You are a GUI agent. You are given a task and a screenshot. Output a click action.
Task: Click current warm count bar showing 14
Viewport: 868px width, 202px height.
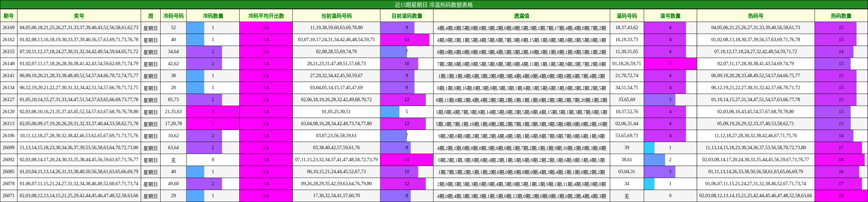[x=407, y=160]
